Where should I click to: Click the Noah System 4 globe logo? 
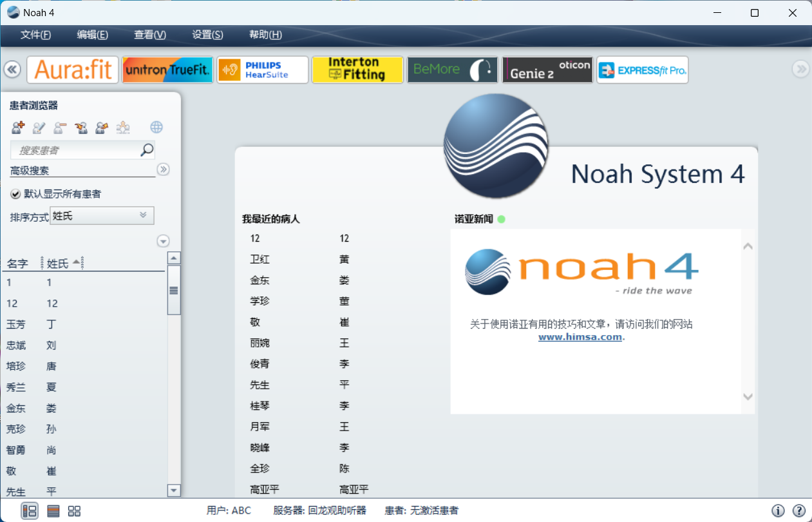point(496,146)
